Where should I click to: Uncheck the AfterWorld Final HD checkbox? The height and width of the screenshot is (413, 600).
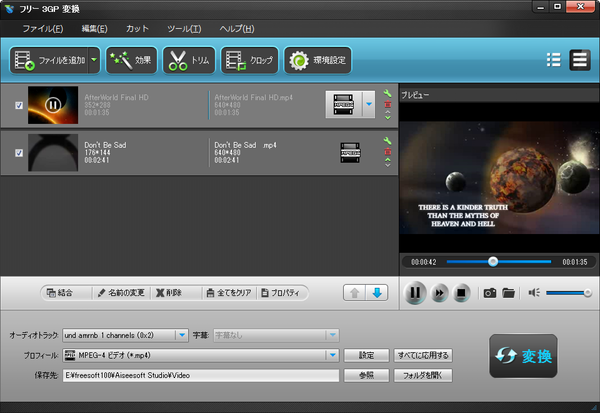coord(19,105)
